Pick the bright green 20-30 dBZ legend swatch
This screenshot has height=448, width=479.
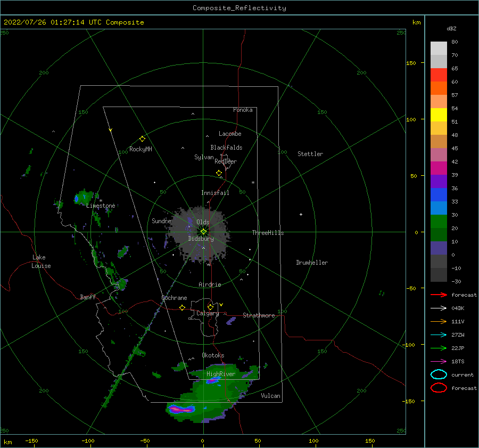click(439, 222)
